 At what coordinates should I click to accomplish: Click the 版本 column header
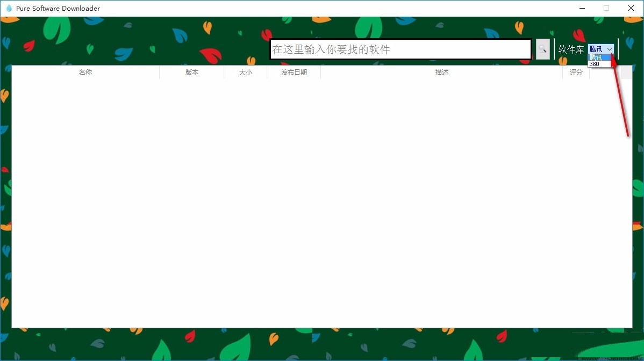point(191,72)
